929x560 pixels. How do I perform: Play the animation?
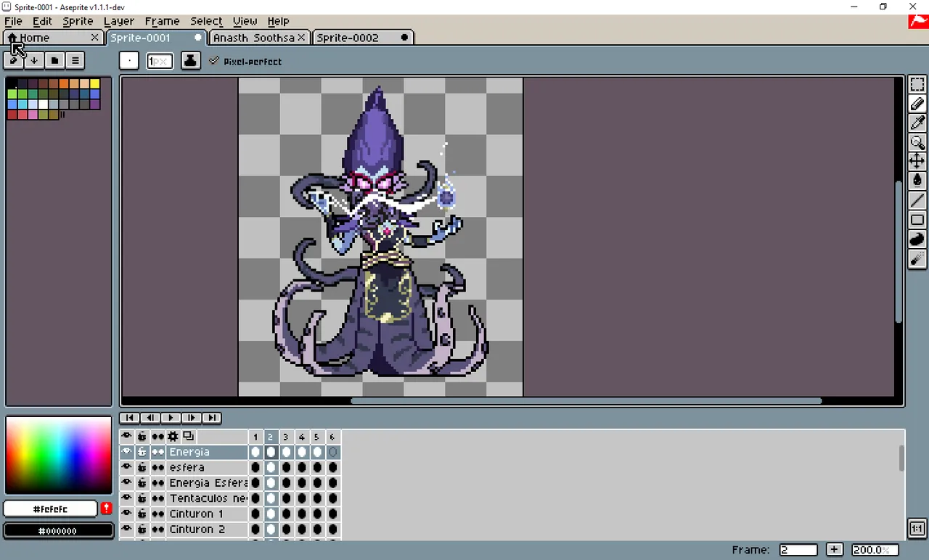pos(171,418)
